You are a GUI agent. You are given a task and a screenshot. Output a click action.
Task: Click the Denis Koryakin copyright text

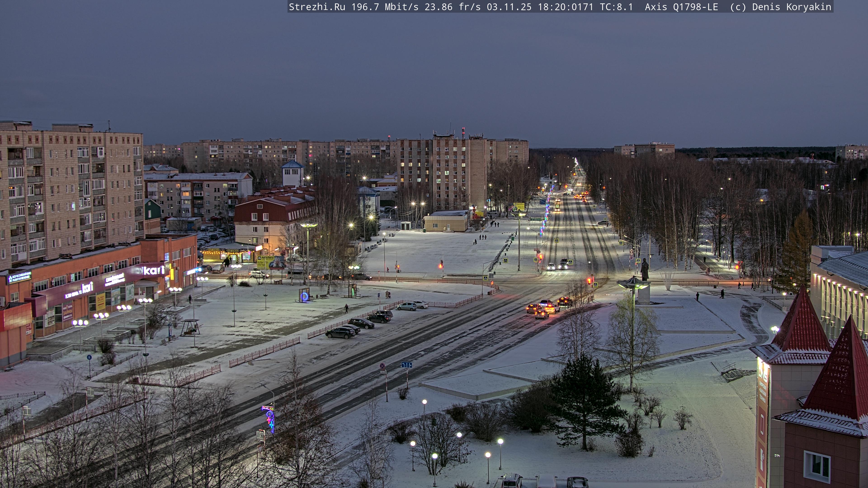pos(792,7)
